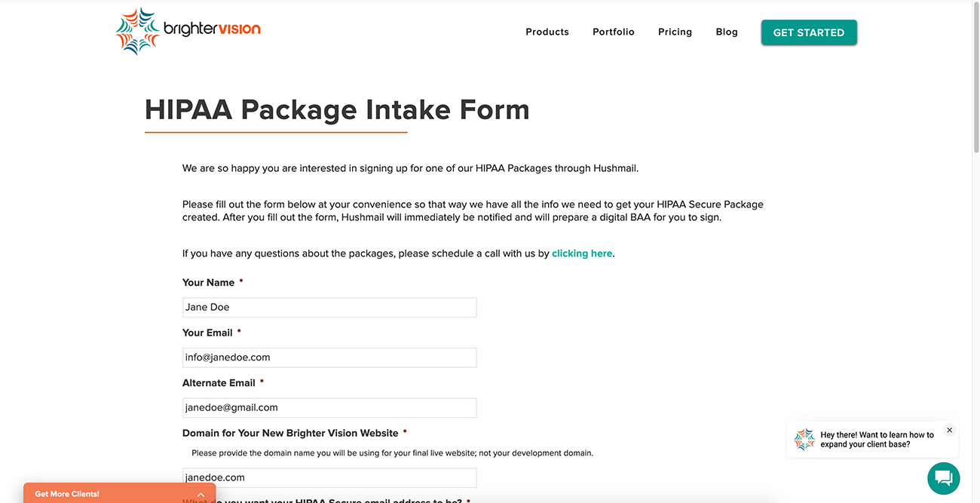This screenshot has width=980, height=503.
Task: Select the Your Name text field
Action: click(x=329, y=307)
